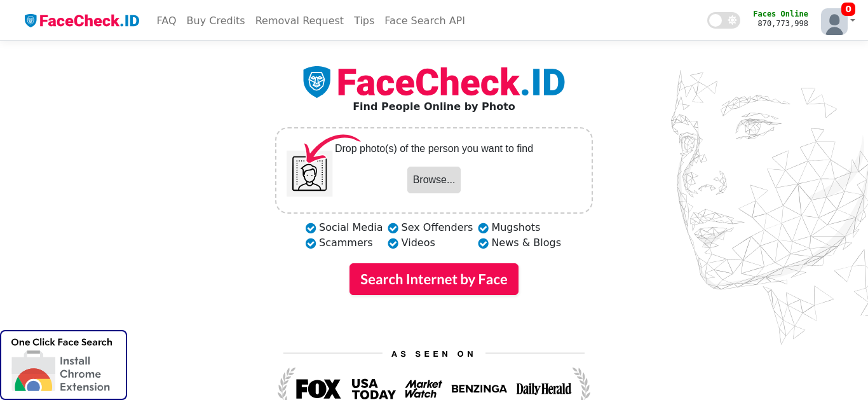Click the Search Internet by Face button

coord(434,279)
